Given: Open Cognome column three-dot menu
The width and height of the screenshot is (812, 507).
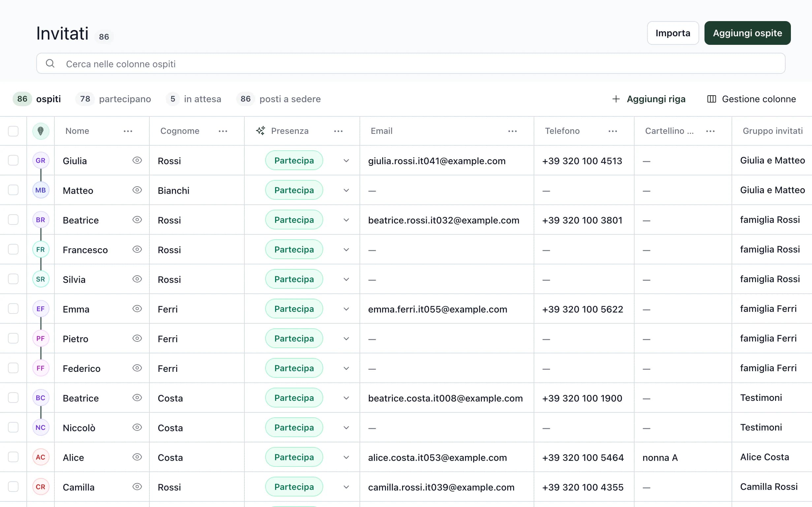Looking at the screenshot, I should point(223,131).
